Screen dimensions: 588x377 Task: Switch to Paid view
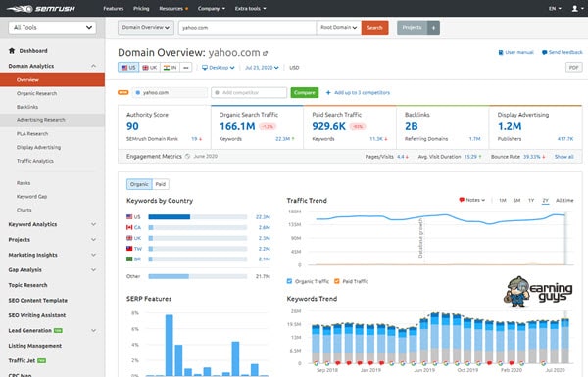pos(161,184)
